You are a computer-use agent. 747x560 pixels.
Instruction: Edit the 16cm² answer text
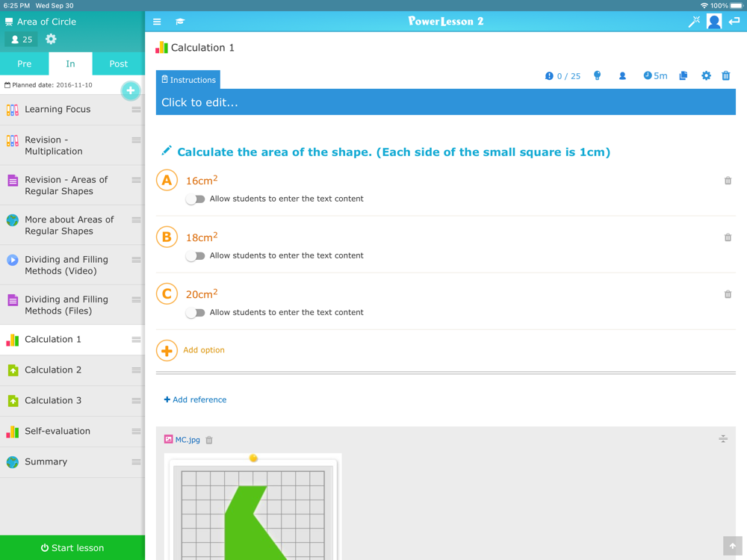[202, 180]
